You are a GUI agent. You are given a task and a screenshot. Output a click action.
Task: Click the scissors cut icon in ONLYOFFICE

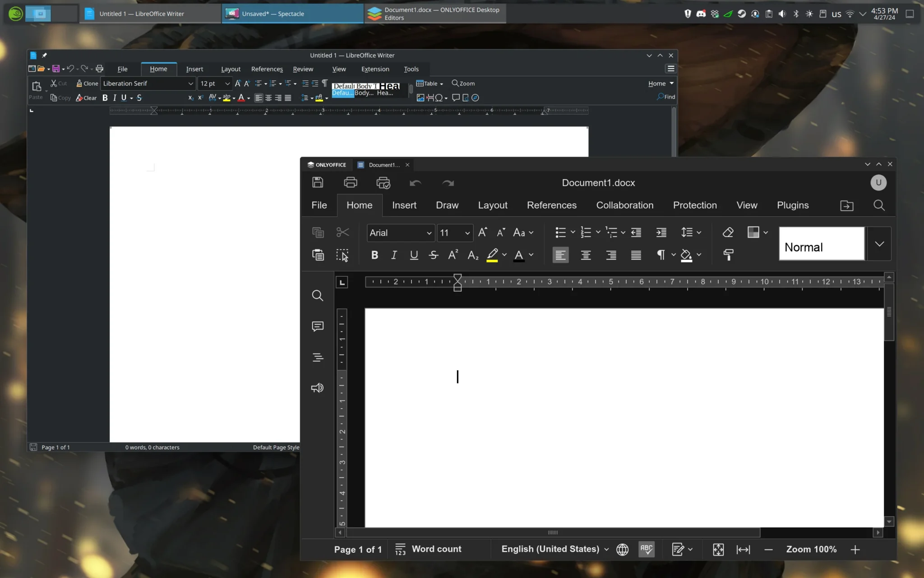pyautogui.click(x=342, y=232)
